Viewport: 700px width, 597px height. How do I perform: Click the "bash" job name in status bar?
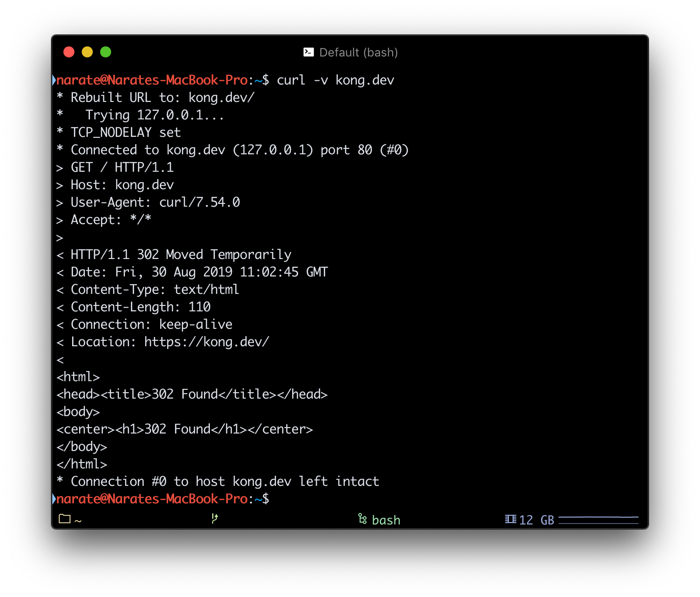click(386, 520)
